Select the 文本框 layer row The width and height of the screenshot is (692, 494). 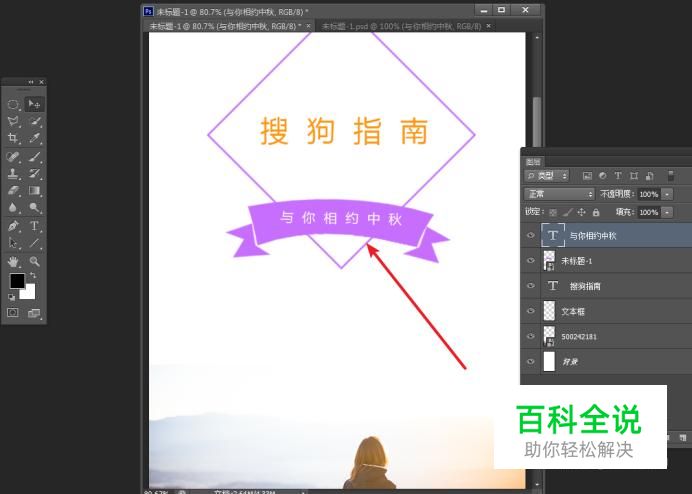[606, 311]
